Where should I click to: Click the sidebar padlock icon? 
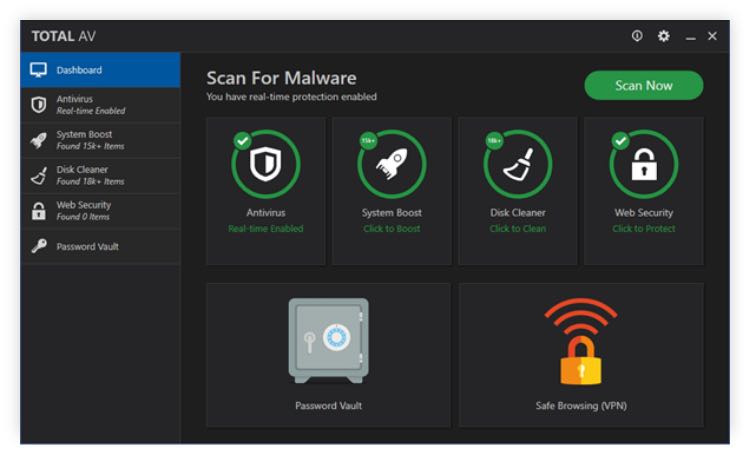click(39, 211)
